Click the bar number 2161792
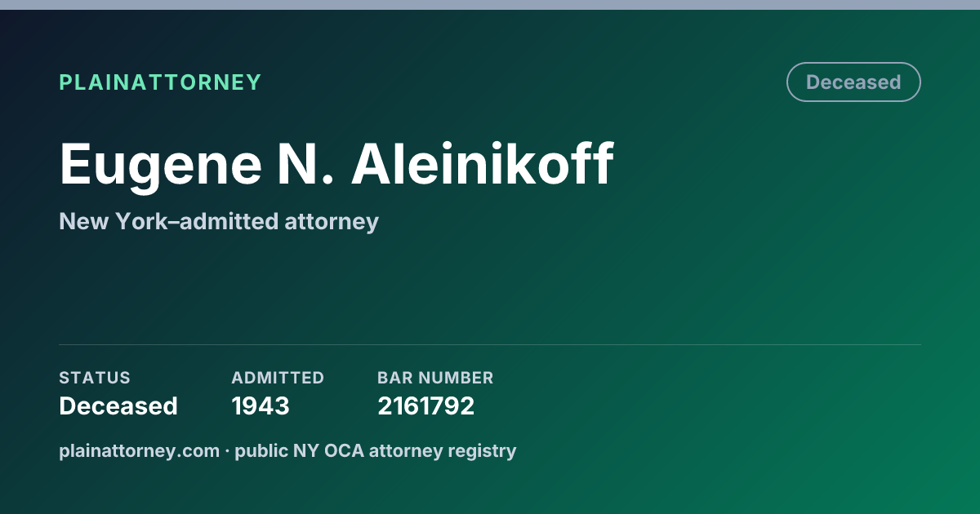The image size is (980, 514). tap(425, 406)
